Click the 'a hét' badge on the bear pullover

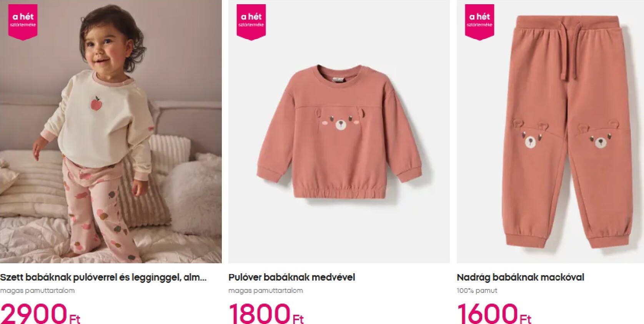pos(251,22)
